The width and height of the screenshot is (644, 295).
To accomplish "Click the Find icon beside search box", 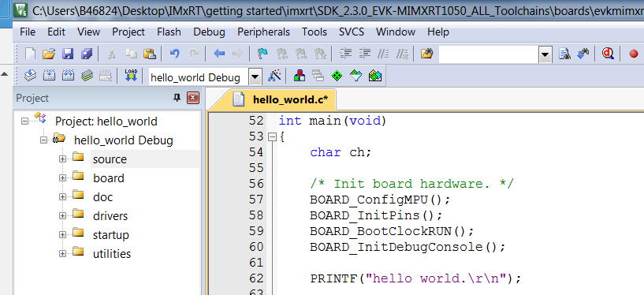I will tap(564, 54).
